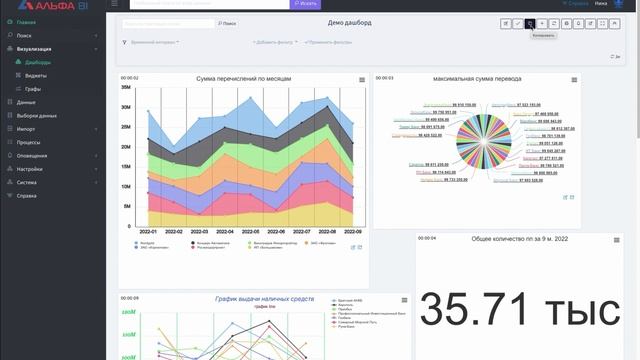Click the export/share toolbar icon

click(590, 24)
